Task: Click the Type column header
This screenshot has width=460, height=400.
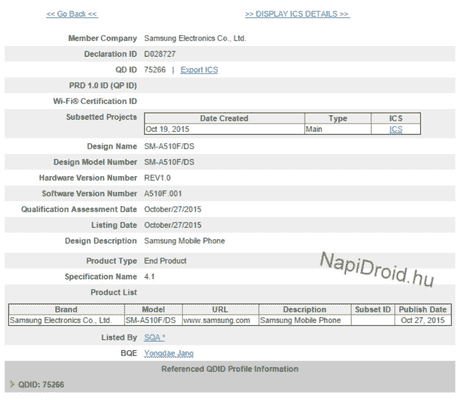Action: tap(338, 118)
